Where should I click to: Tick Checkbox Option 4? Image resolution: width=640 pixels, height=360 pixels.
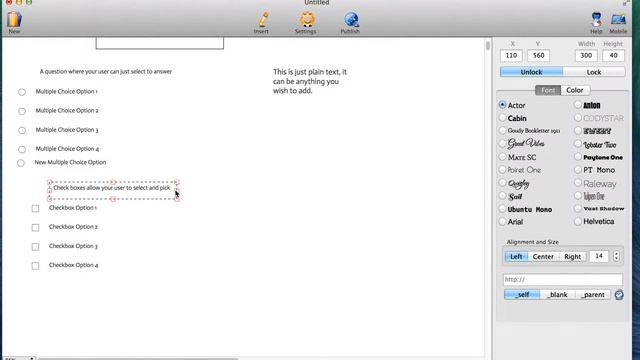click(36, 266)
